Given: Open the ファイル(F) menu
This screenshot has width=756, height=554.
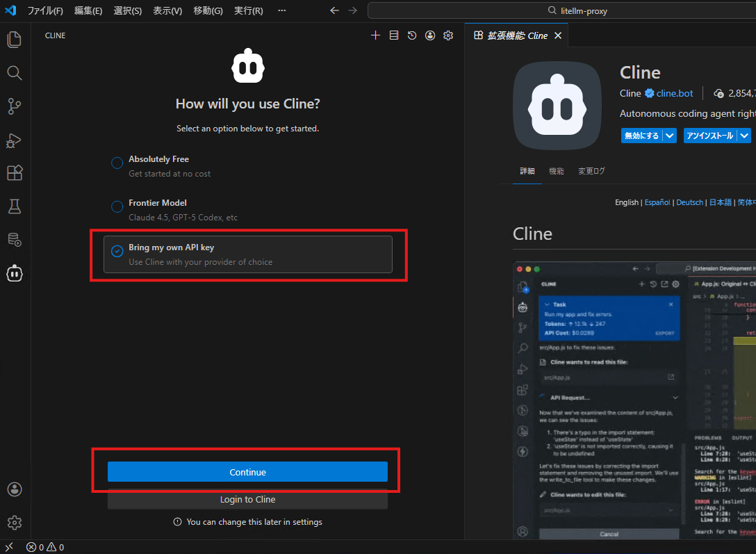Looking at the screenshot, I should point(45,10).
